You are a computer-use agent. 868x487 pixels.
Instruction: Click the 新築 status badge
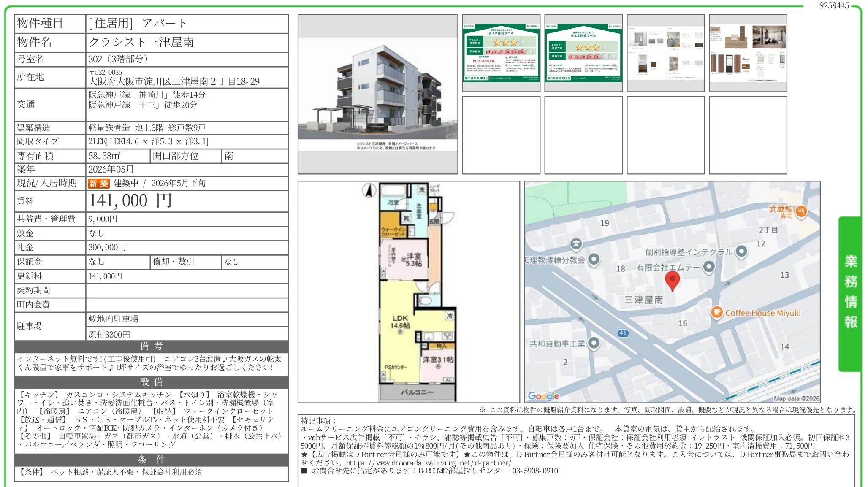pos(98,183)
